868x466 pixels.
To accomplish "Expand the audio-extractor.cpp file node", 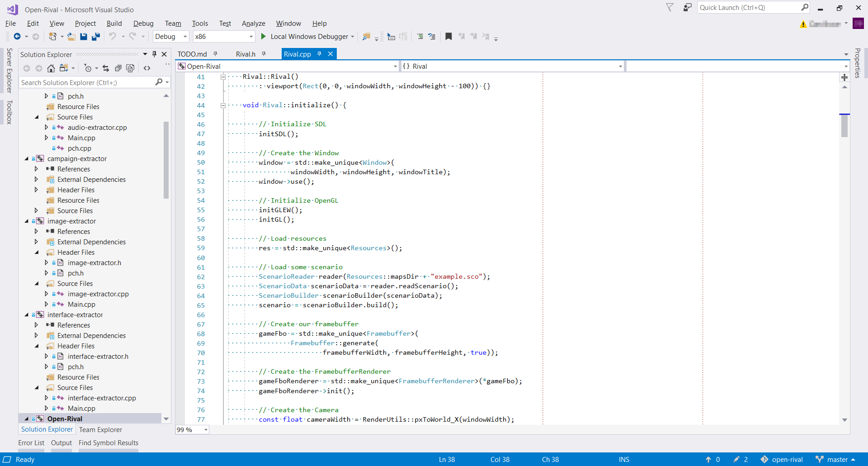I will (x=46, y=127).
